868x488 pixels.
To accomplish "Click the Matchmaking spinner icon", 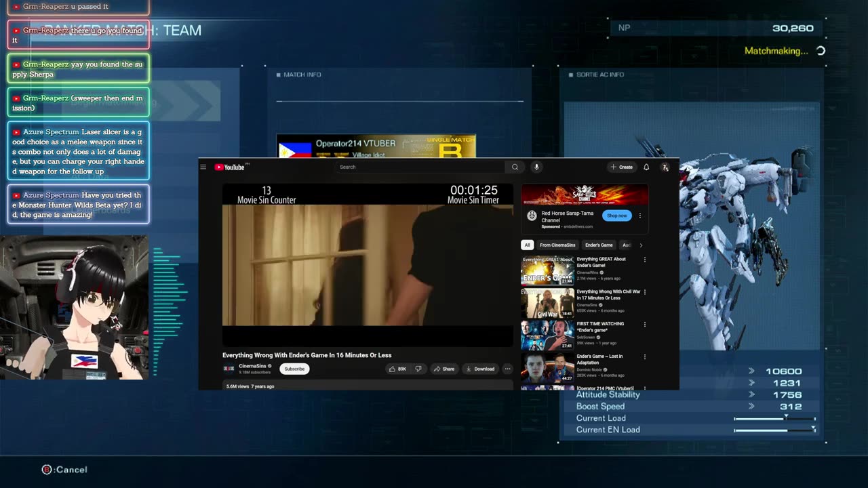I will (821, 51).
